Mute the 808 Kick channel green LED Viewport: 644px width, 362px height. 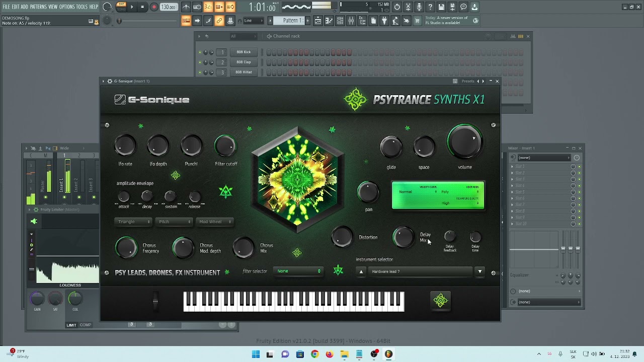point(200,52)
